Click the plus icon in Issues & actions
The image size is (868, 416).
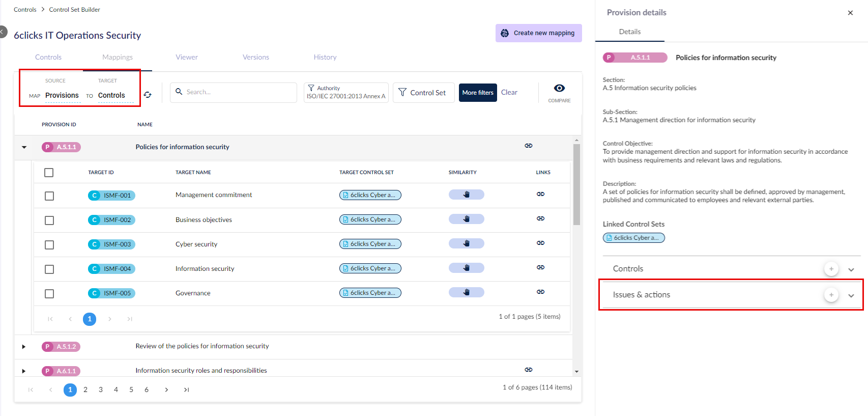click(831, 294)
